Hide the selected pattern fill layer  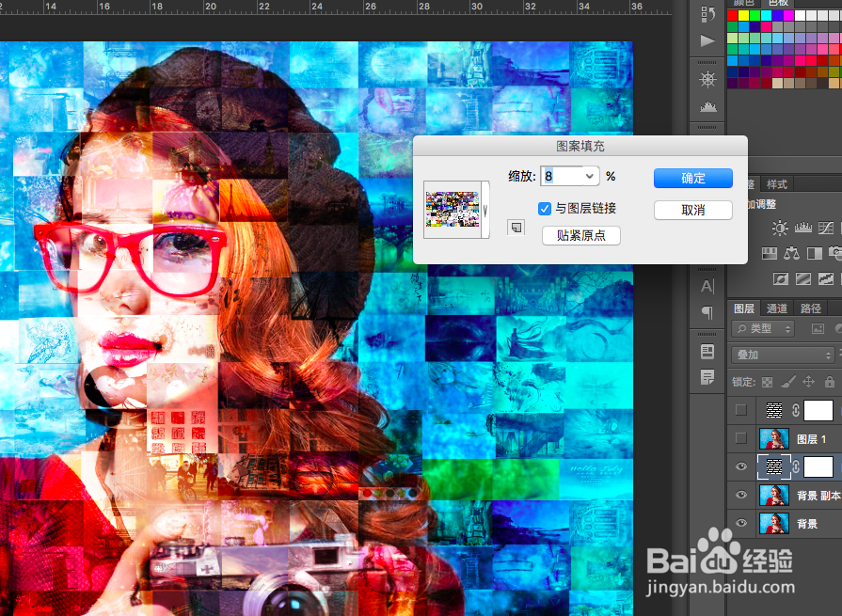pos(741,466)
